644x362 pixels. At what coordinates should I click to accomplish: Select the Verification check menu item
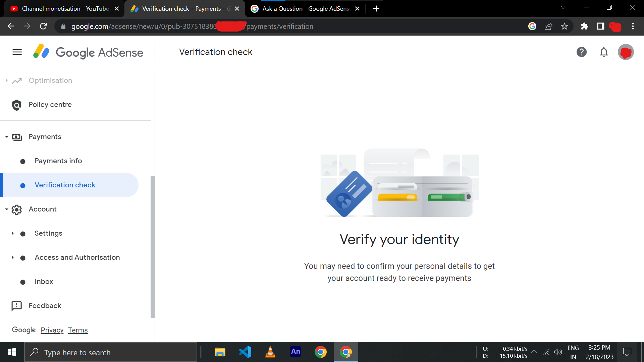(x=65, y=185)
